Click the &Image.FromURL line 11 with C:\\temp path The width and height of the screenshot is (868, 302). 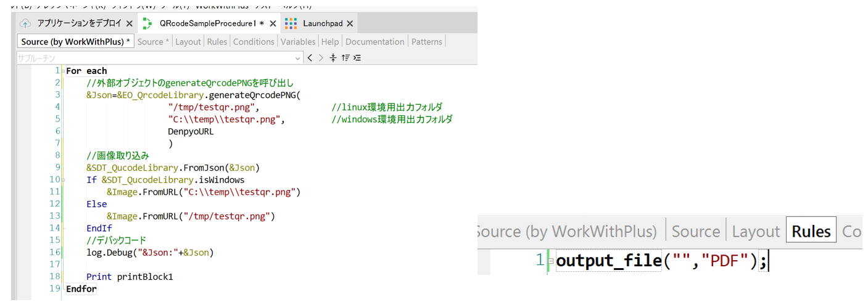point(204,192)
